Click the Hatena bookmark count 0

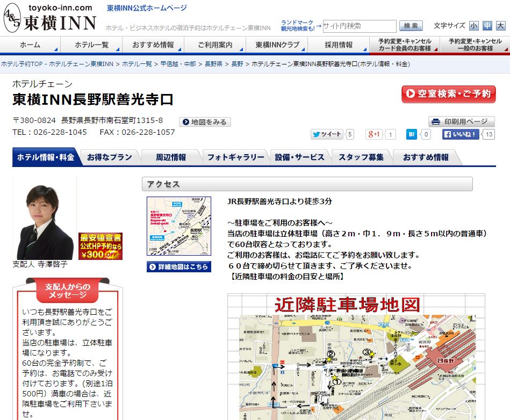[x=426, y=134]
